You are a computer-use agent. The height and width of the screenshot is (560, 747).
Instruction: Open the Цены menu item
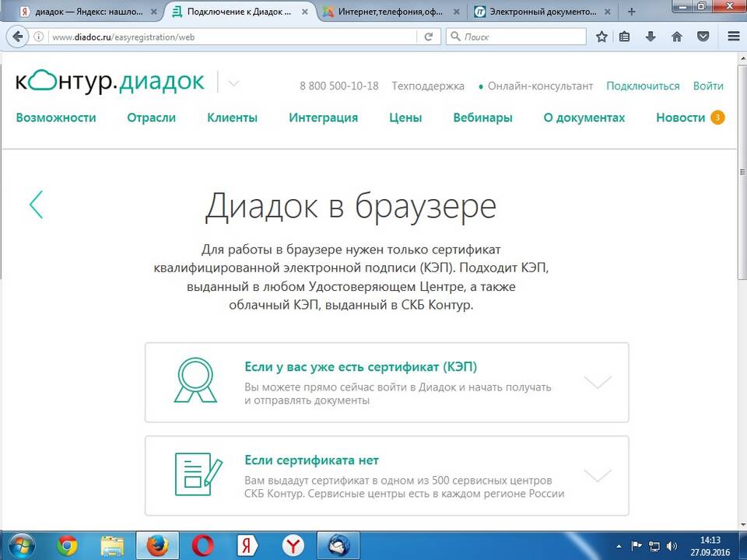(x=405, y=117)
